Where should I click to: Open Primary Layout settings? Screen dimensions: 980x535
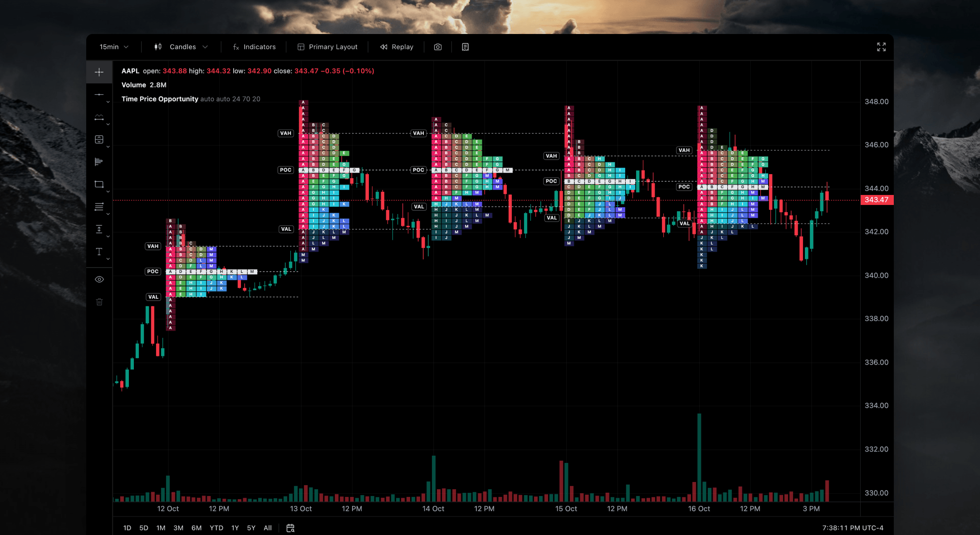tap(327, 47)
